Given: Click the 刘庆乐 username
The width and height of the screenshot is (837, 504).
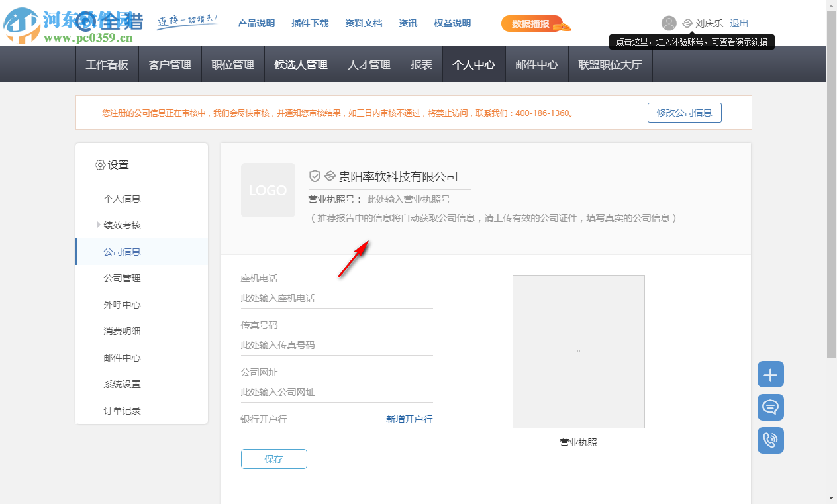Looking at the screenshot, I should coord(709,23).
